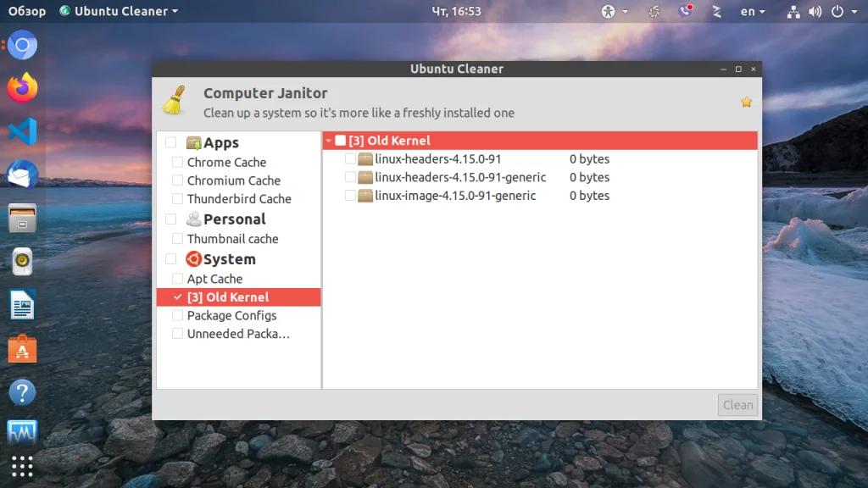
Task: Click the linux-image-4.15.0-91-generic package icon
Action: click(364, 196)
